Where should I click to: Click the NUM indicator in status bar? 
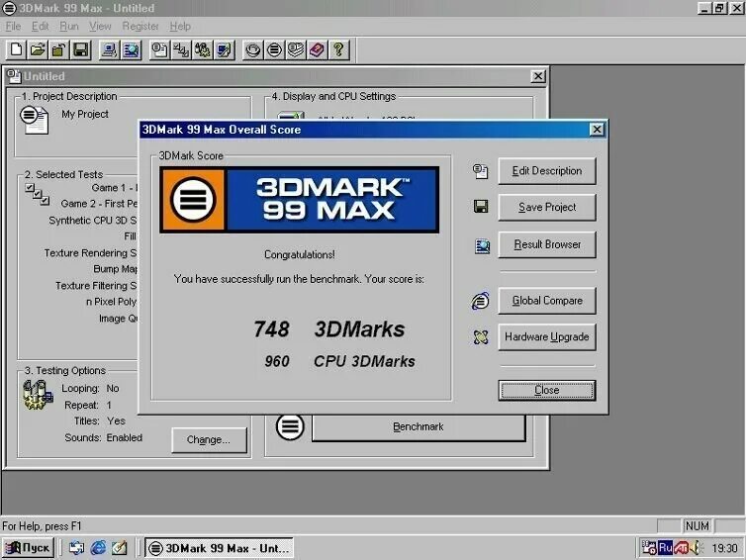pos(697,525)
